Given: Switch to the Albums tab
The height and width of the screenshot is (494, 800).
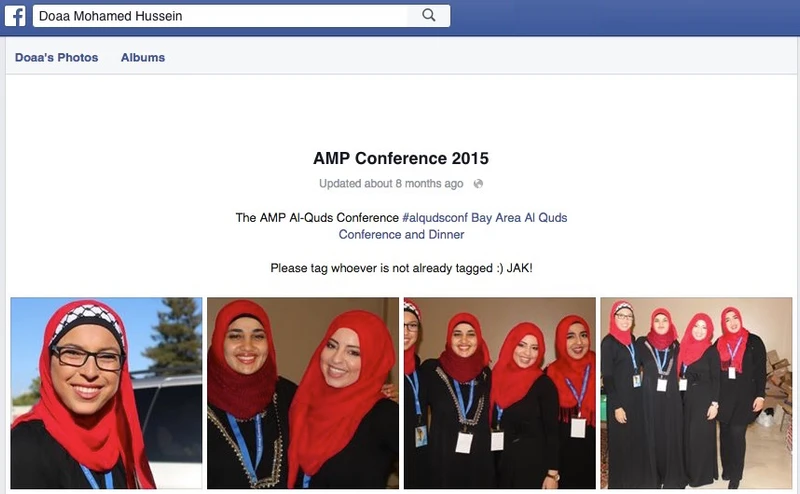Looking at the screenshot, I should click(143, 58).
